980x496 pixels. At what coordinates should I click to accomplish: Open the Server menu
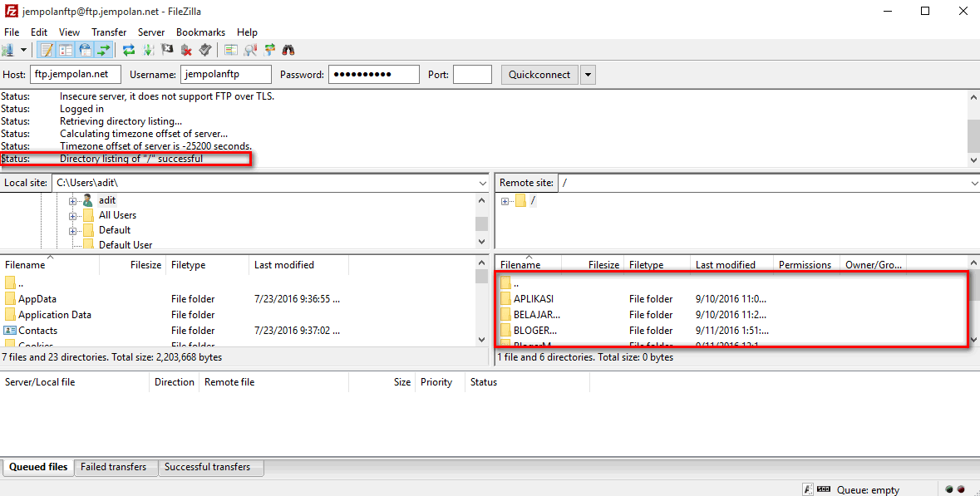pyautogui.click(x=151, y=32)
